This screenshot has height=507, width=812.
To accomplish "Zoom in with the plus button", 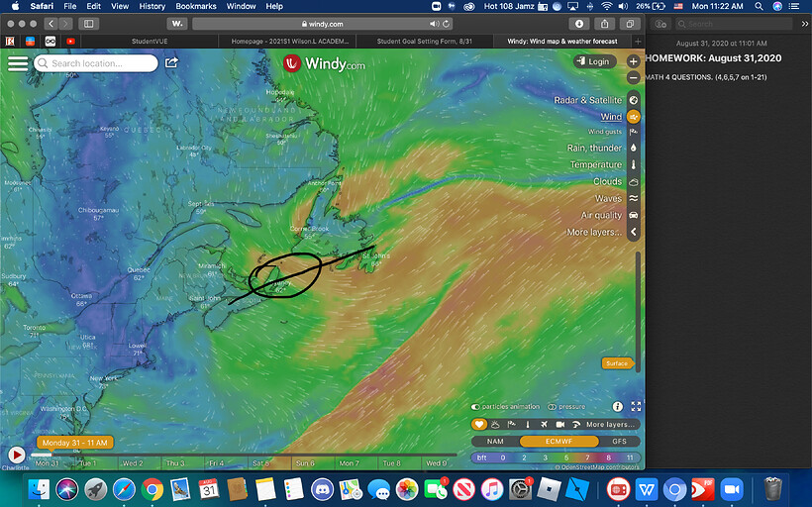I will pyautogui.click(x=633, y=61).
